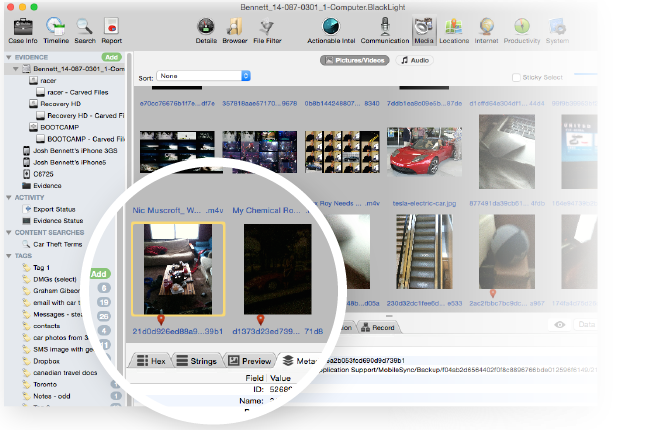Open Export Status activity
Screen dimensions: 650x430
[54, 209]
